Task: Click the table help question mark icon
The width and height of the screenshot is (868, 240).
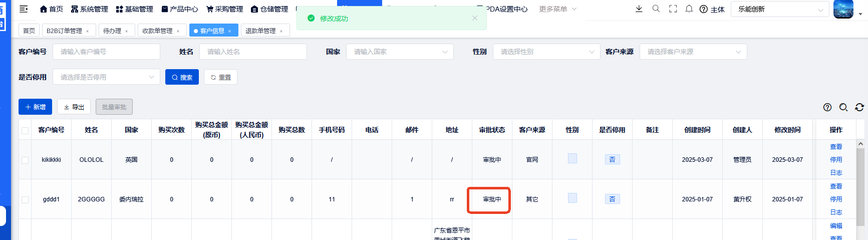Action: (x=827, y=107)
